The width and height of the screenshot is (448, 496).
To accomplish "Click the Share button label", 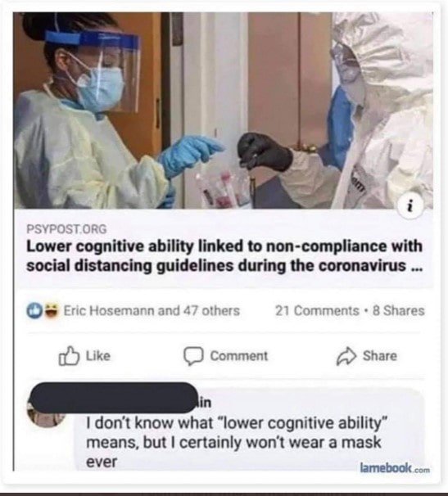I will click(380, 356).
